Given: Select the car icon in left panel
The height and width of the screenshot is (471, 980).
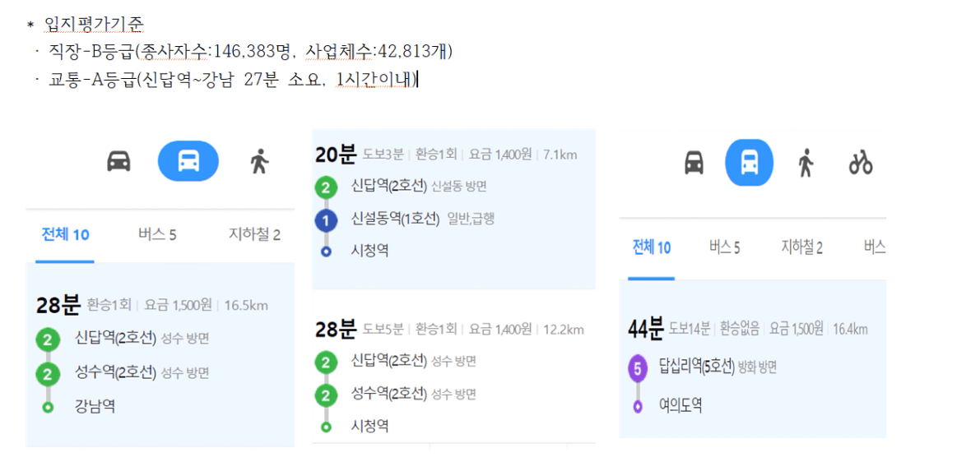Looking at the screenshot, I should point(118,162).
